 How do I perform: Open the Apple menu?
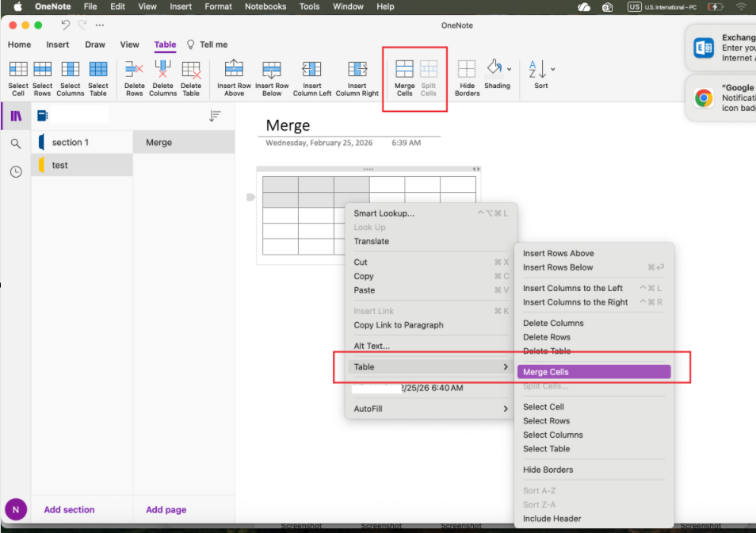coord(17,7)
